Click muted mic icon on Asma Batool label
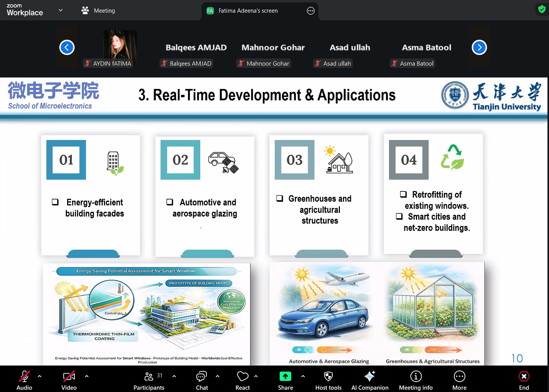Image resolution: width=549 pixels, height=392 pixels. tap(394, 64)
